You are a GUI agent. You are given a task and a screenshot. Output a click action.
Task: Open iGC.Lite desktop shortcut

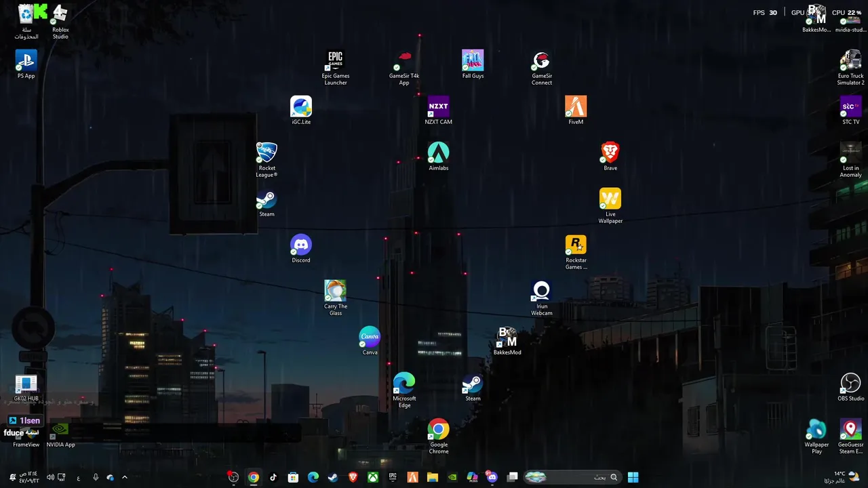tap(301, 110)
